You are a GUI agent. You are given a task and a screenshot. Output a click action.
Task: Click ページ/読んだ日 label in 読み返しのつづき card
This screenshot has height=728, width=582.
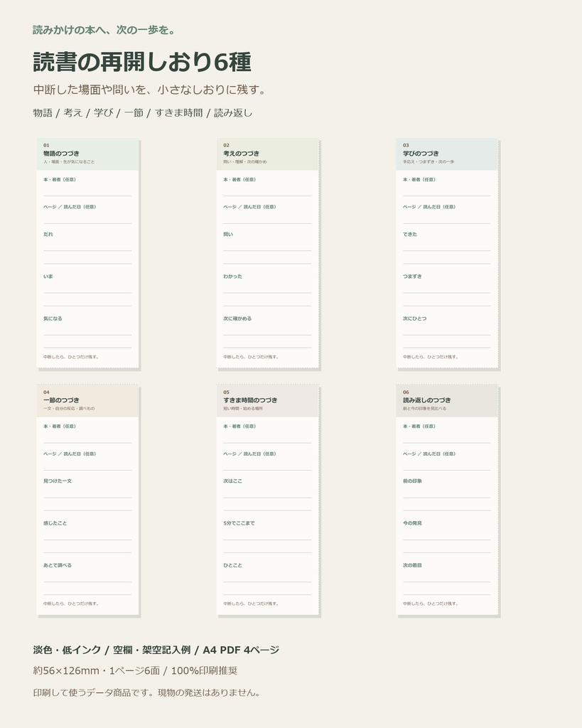pyautogui.click(x=429, y=454)
